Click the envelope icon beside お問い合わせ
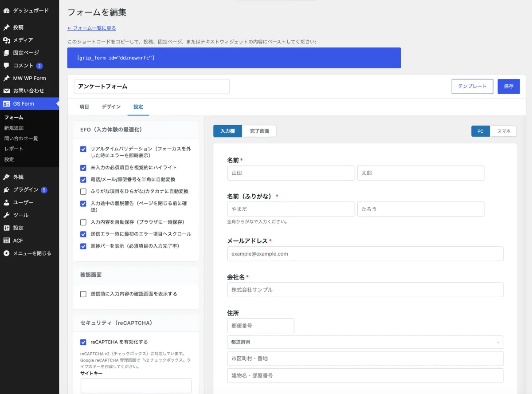Viewport: 532px width, 394px height. tap(6, 91)
